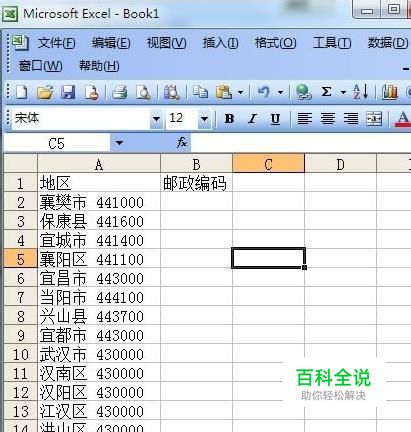Toggle Bold formatting
411x432 pixels.
(x=229, y=119)
